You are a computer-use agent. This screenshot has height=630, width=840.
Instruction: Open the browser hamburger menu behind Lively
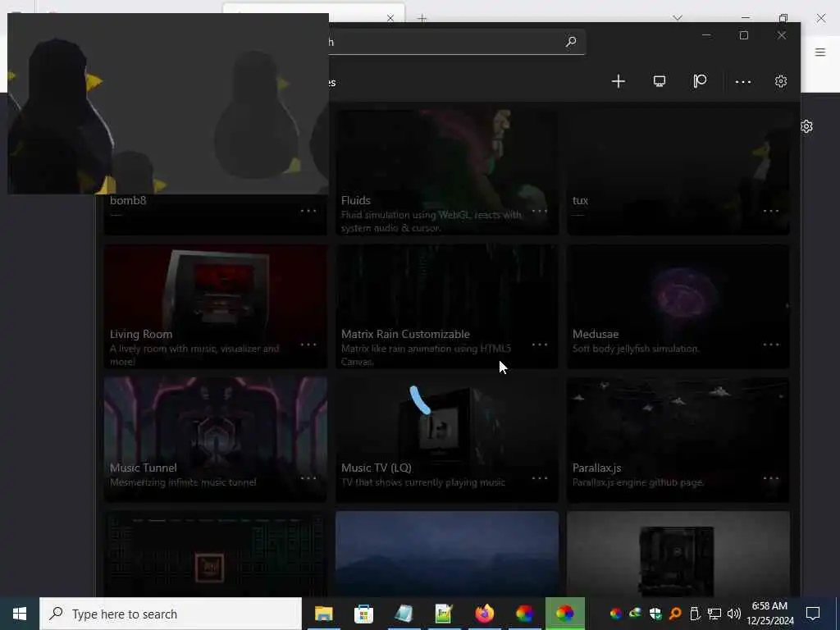(820, 52)
